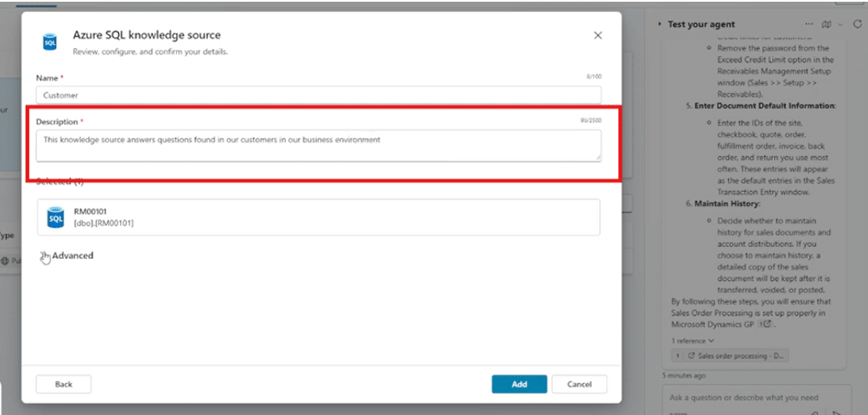Open the dropdown chevron next to map icon
The image size is (868, 415).
point(840,25)
